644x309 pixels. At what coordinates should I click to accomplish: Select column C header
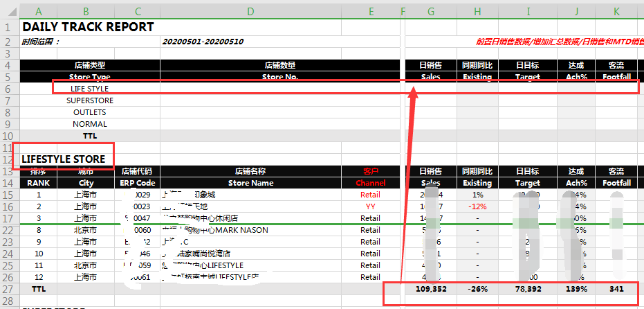138,12
